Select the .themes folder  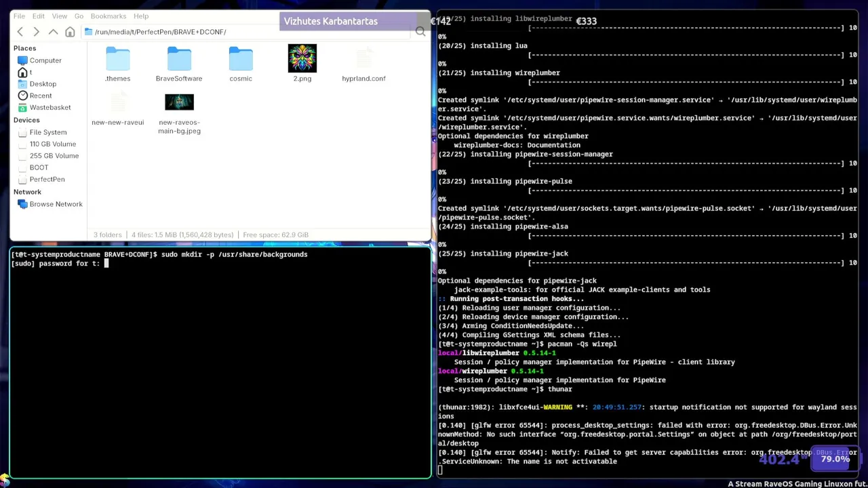coord(118,64)
